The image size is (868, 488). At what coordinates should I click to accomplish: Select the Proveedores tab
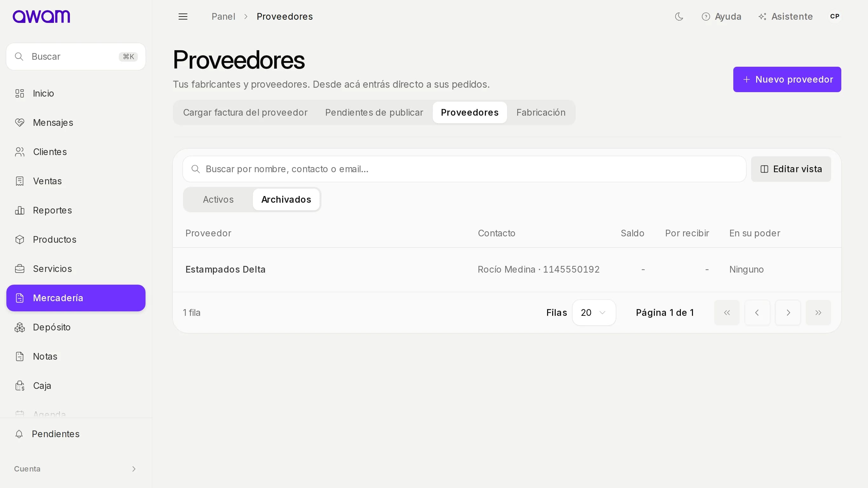pos(470,112)
